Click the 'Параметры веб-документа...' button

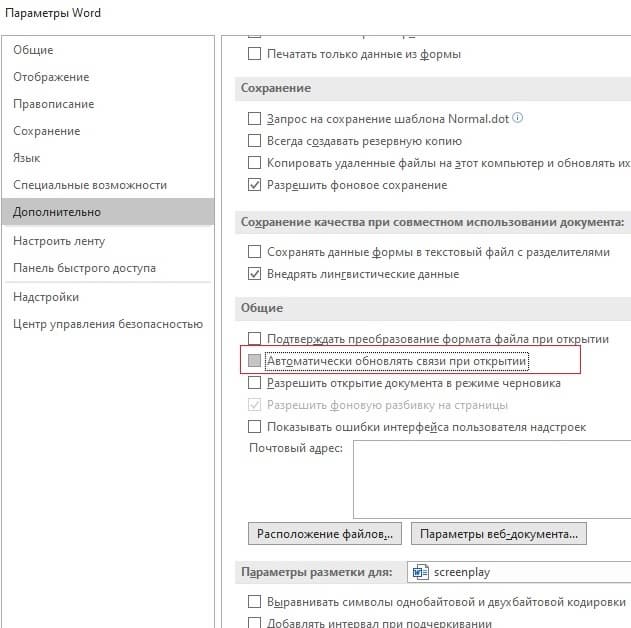(498, 533)
